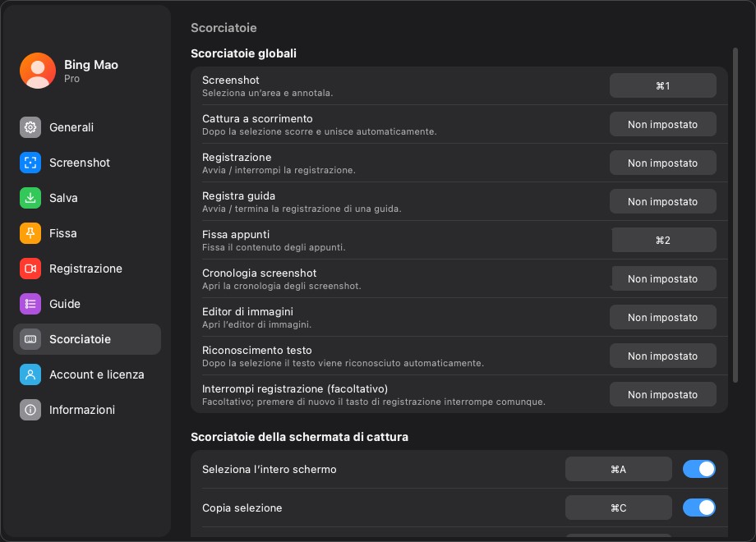Assign a shortcut to Editor di immagini
Viewport: 756px width, 542px height.
[663, 317]
